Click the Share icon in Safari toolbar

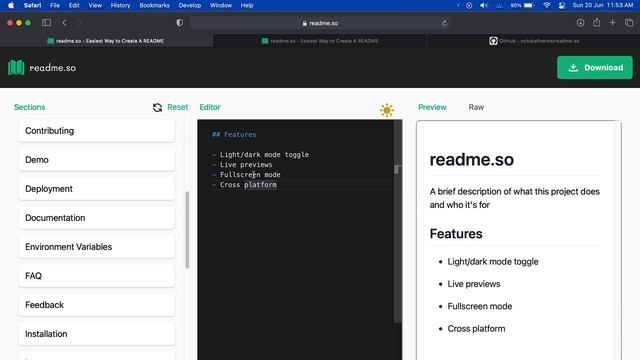596,23
